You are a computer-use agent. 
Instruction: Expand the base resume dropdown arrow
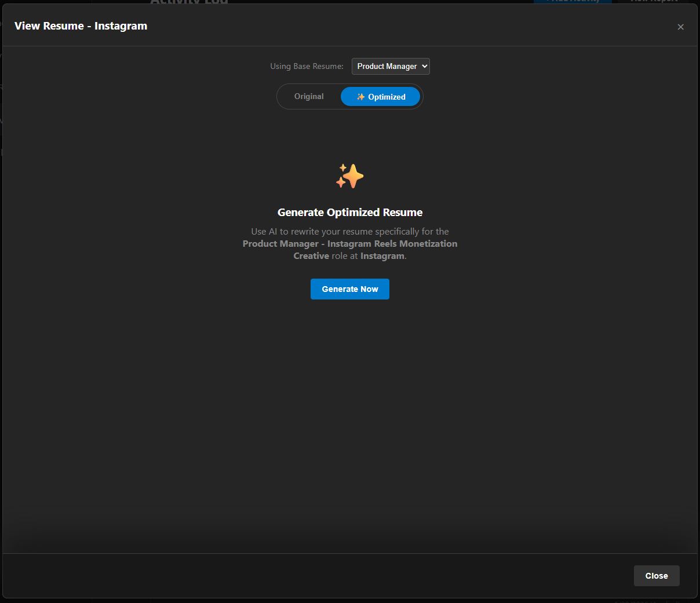pos(425,67)
